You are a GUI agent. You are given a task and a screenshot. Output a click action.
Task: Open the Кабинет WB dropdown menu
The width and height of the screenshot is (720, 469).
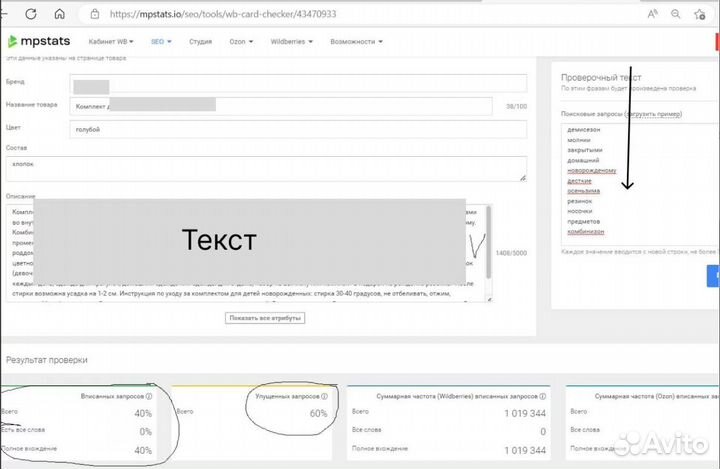(114, 42)
